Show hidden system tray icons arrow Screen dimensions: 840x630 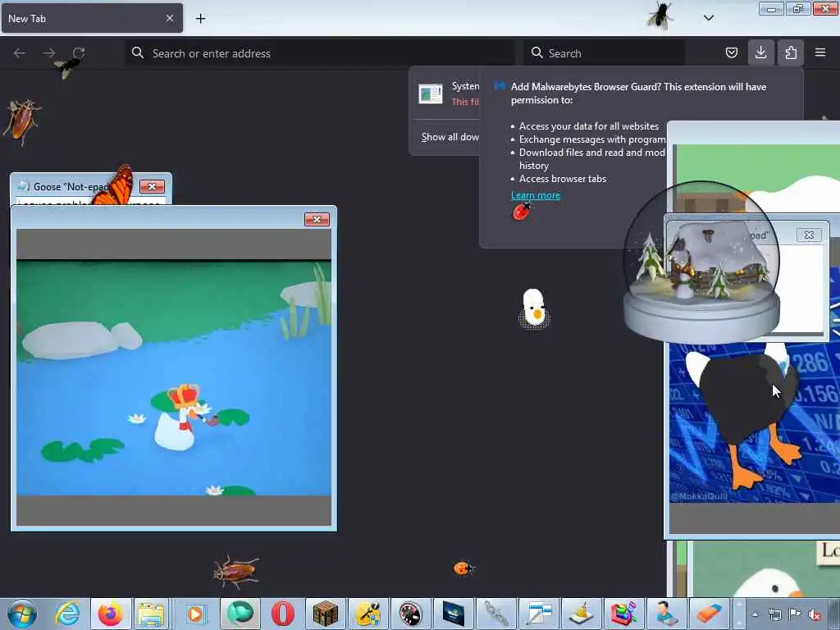(x=755, y=614)
